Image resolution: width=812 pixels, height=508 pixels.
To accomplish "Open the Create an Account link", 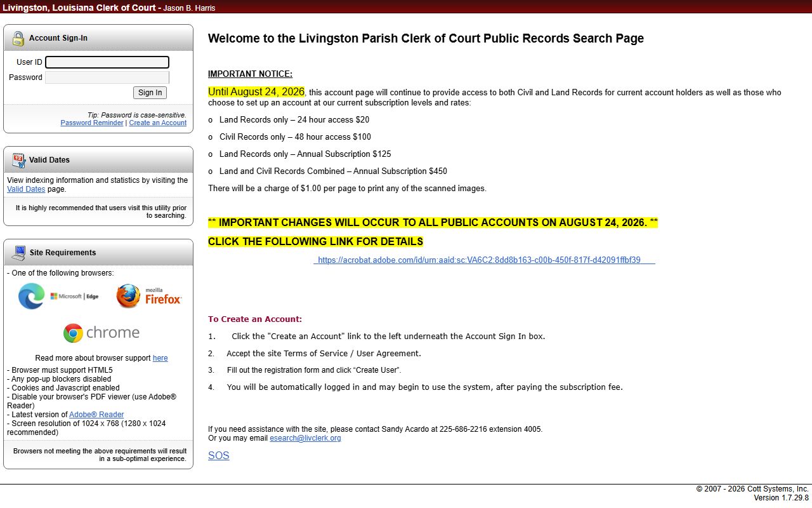I will pyautogui.click(x=158, y=123).
